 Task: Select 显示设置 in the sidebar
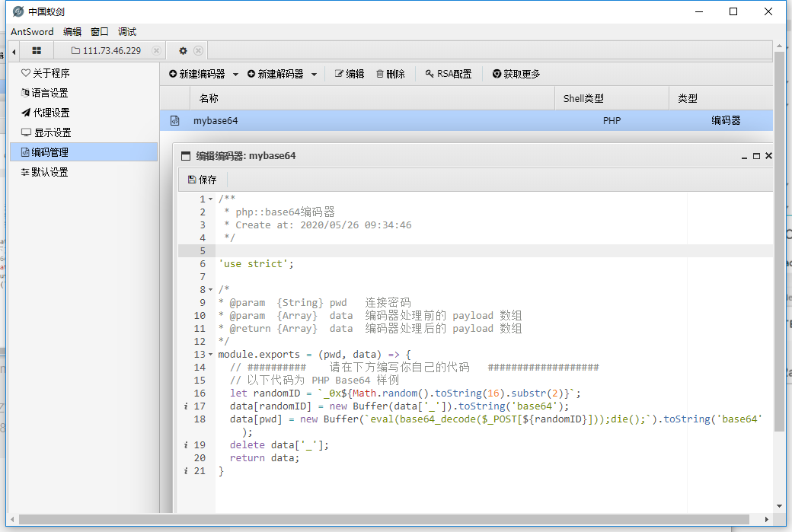coord(84,132)
